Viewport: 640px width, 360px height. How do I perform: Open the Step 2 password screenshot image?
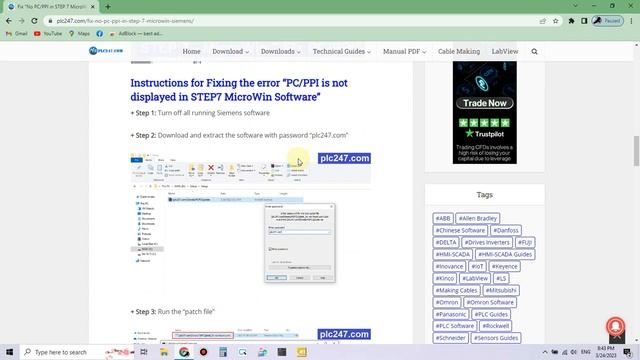251,223
